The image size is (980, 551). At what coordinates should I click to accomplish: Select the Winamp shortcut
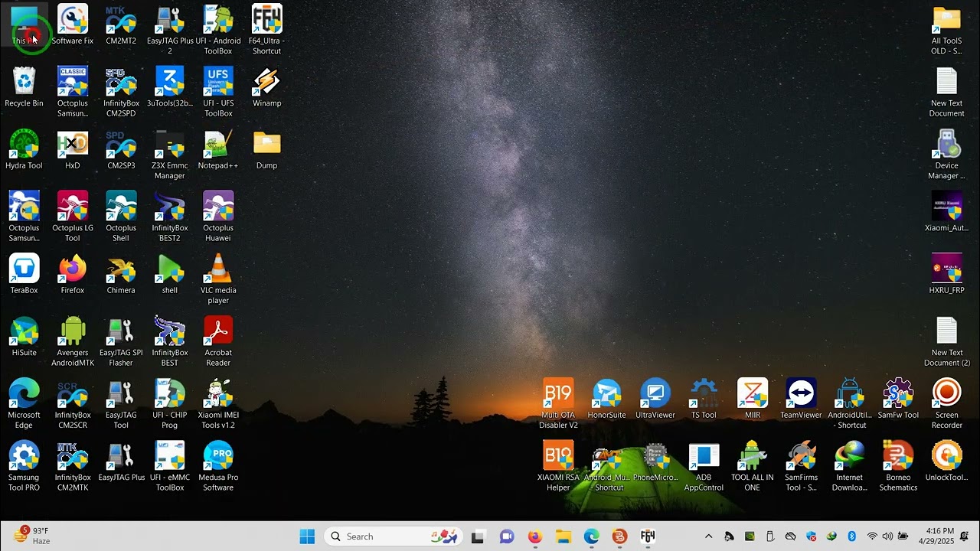point(266,87)
